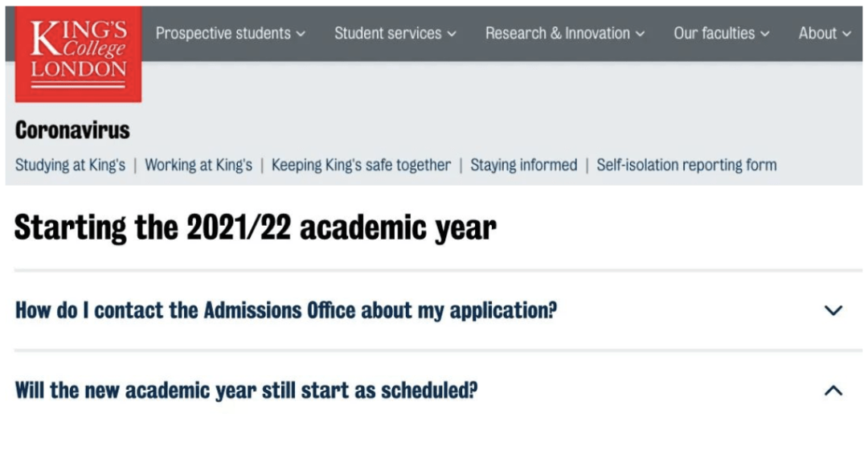Image resolution: width=868 pixels, height=459 pixels.
Task: Click chevron beside Research & Innovation
Action: click(x=640, y=34)
